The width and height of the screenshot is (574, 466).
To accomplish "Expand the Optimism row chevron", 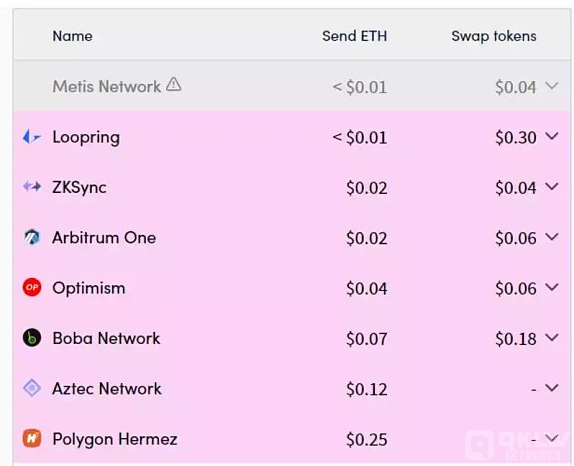I will pos(552,287).
